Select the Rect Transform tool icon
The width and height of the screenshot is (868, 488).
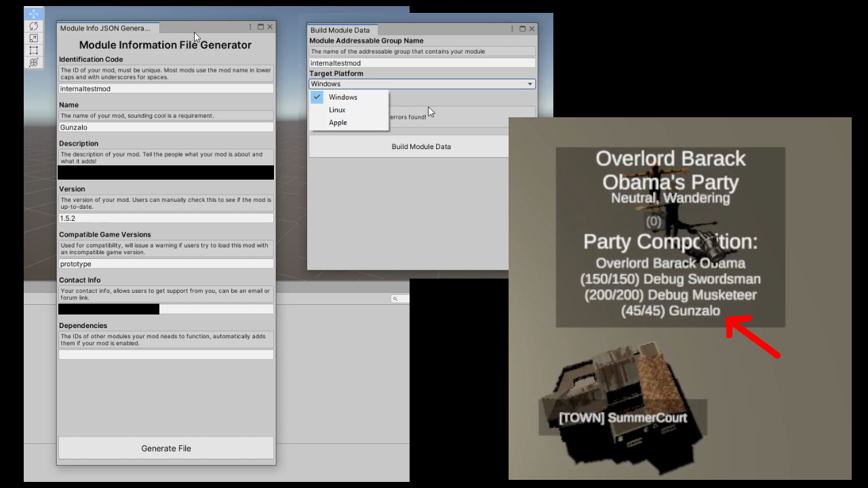coord(34,50)
